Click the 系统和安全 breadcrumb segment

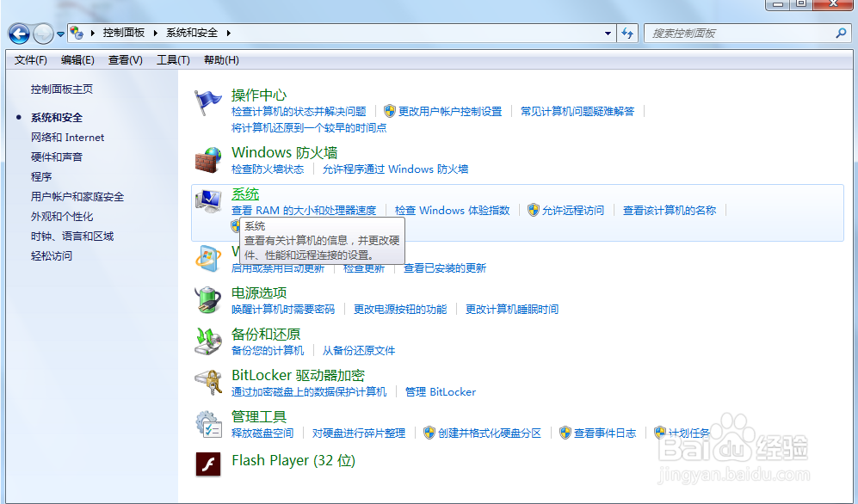click(192, 33)
